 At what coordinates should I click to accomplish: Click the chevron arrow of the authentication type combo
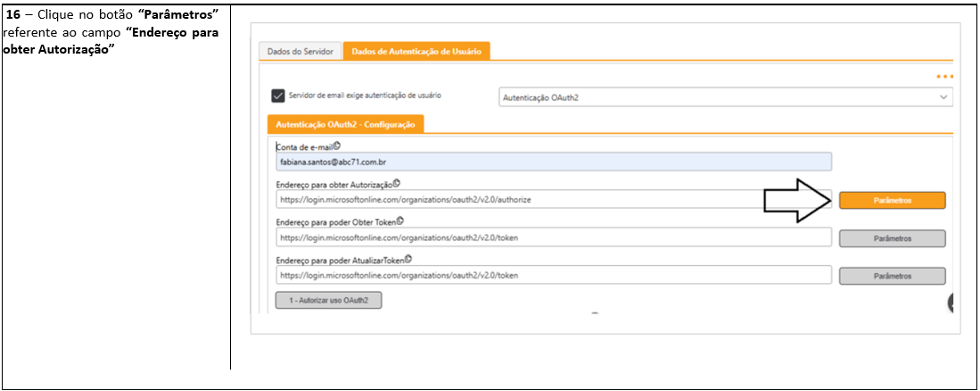tap(943, 97)
